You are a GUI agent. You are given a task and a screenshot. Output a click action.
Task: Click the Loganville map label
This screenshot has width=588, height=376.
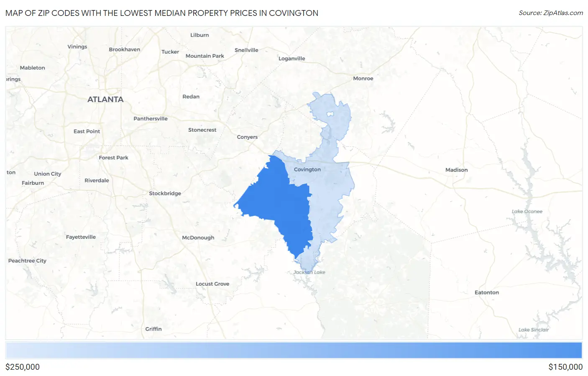tap(292, 59)
